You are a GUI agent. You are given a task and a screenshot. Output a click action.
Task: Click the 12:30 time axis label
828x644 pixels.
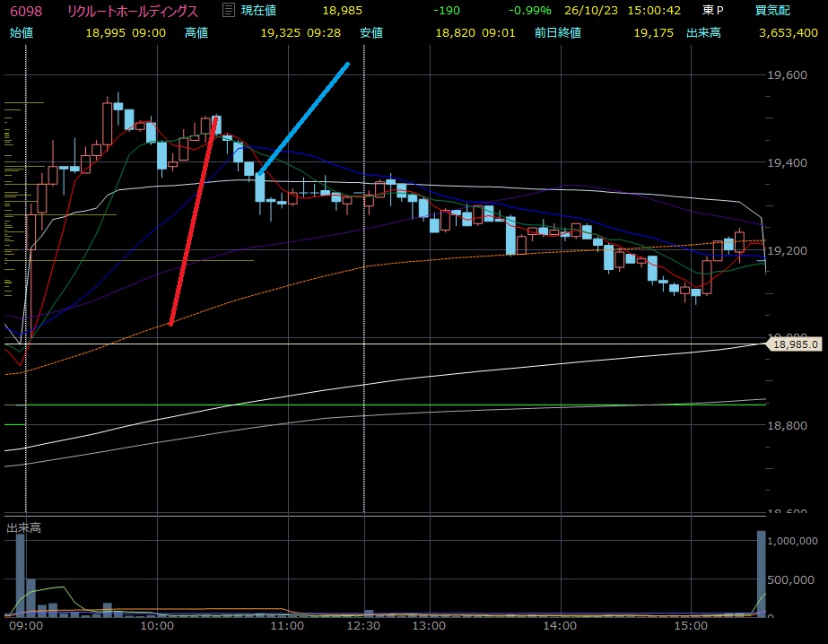click(x=363, y=626)
